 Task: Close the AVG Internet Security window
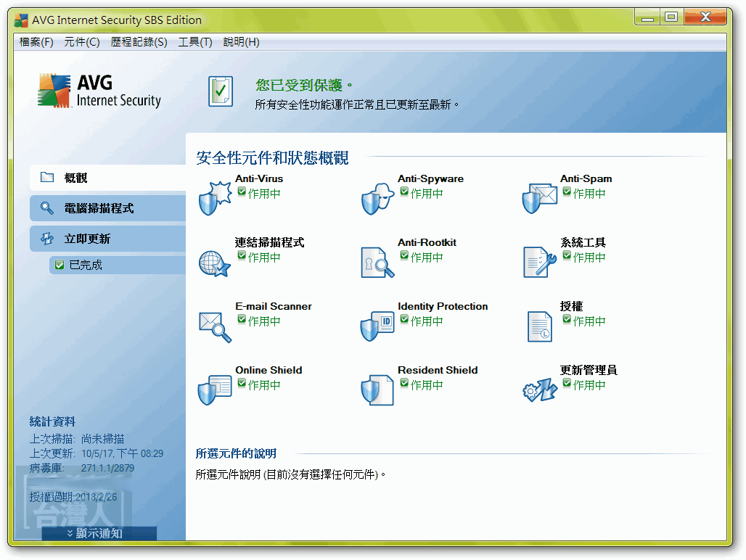coord(705,17)
